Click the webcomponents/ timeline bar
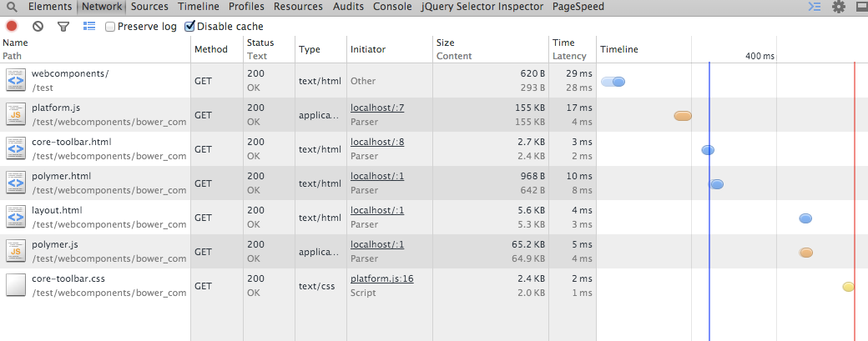 613,82
